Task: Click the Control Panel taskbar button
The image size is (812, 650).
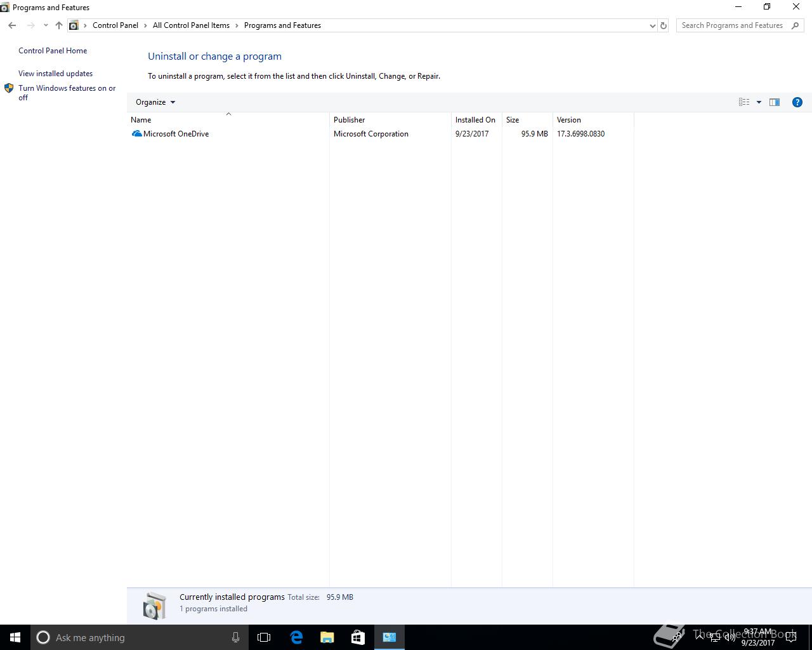Action: 390,637
